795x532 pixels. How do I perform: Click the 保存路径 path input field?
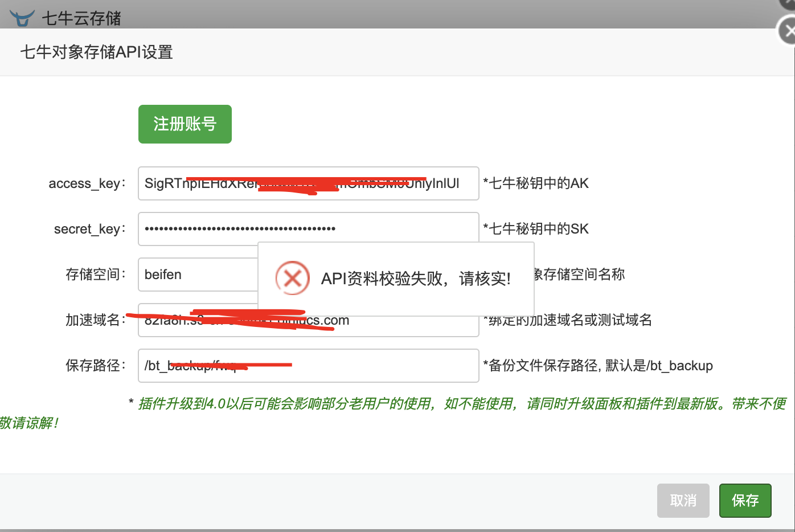tap(308, 366)
